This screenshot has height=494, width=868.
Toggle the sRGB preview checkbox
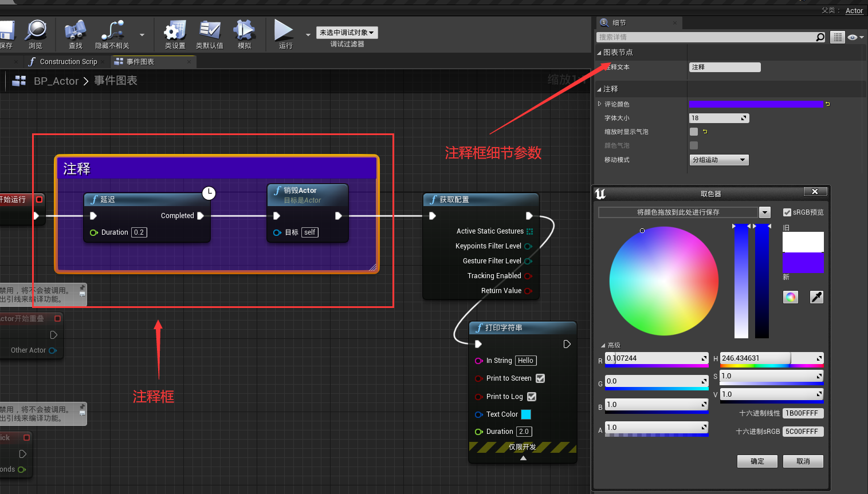pyautogui.click(x=787, y=212)
